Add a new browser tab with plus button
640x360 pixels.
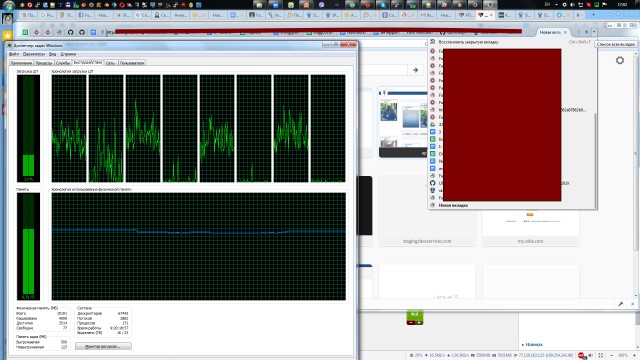[x=586, y=32]
